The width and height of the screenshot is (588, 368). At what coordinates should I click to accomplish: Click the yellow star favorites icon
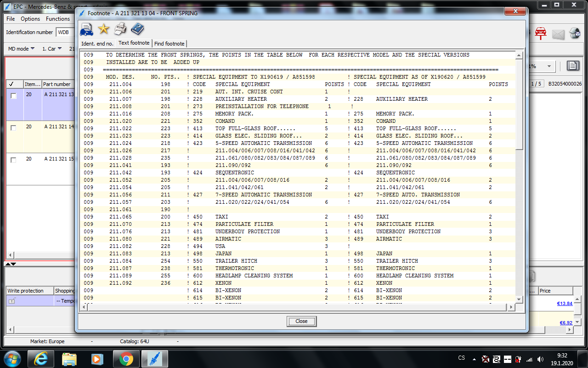104,29
